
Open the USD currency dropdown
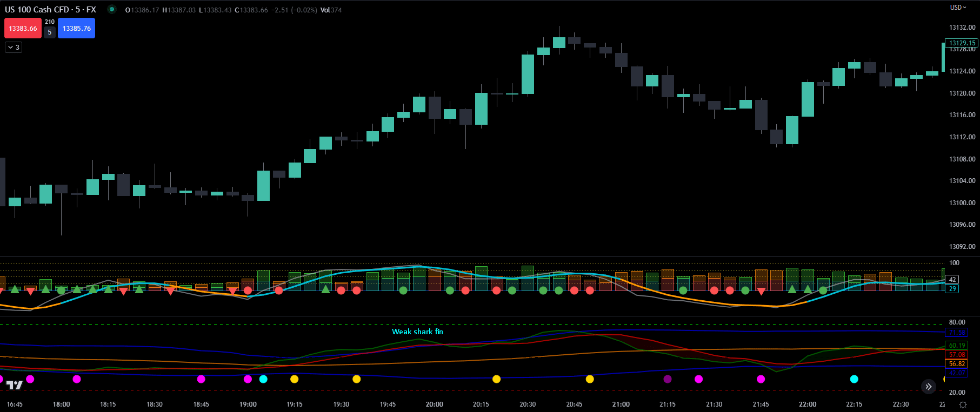tap(958, 7)
